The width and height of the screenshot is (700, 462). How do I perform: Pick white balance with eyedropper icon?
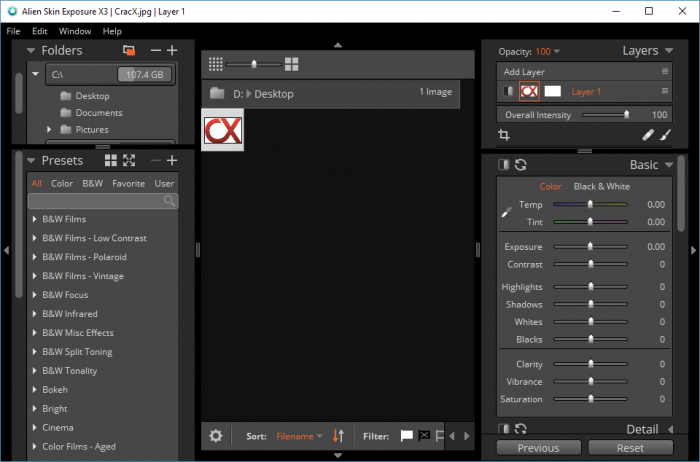click(x=507, y=212)
